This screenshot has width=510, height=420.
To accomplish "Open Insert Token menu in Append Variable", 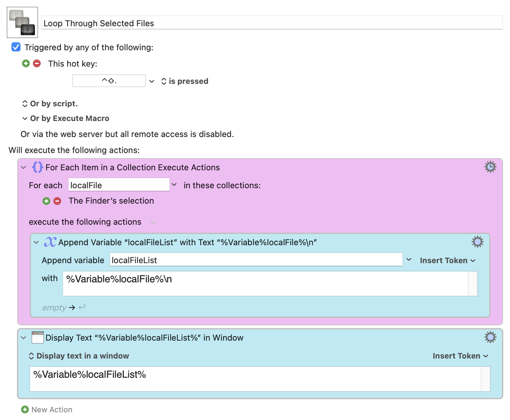I will [448, 261].
